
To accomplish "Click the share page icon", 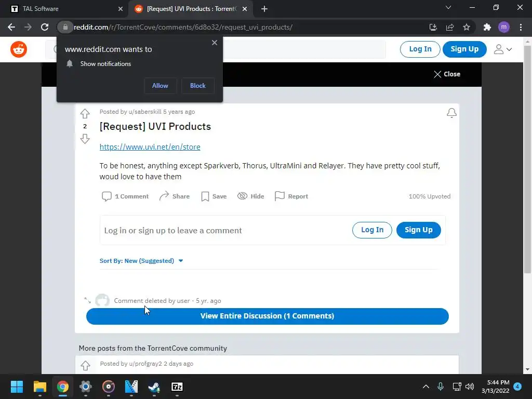I will coord(450,27).
